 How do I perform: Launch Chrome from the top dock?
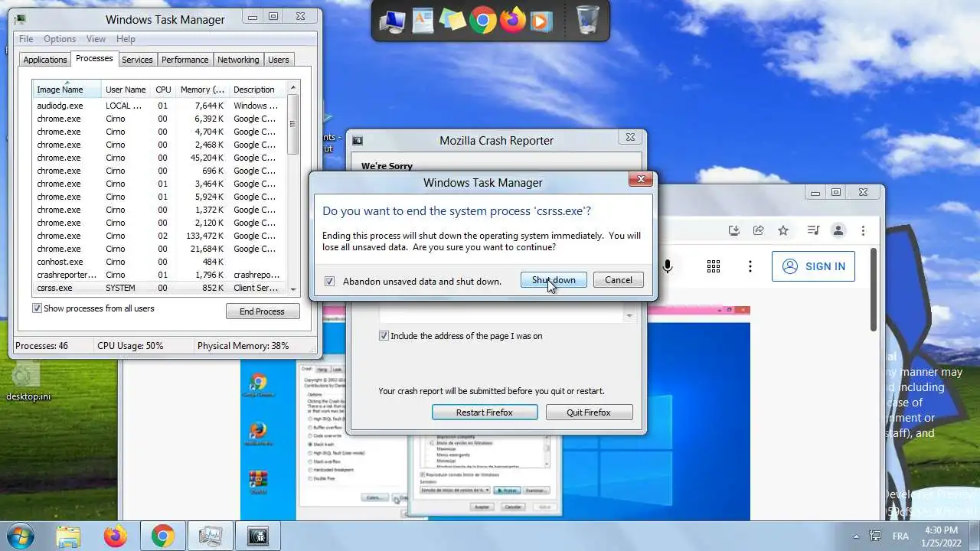point(483,21)
